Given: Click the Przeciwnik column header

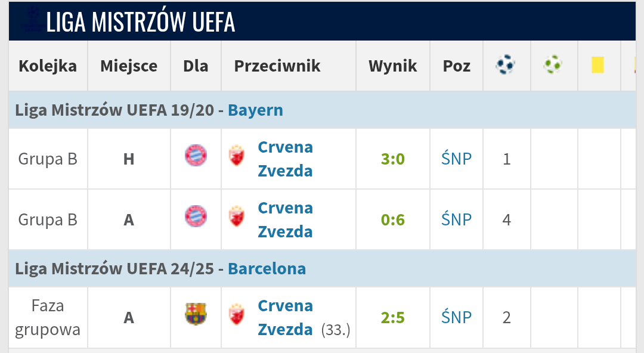Looking at the screenshot, I should 277,66.
